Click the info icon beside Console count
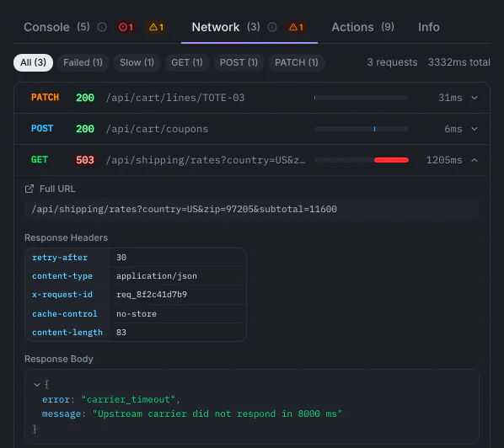 point(102,27)
